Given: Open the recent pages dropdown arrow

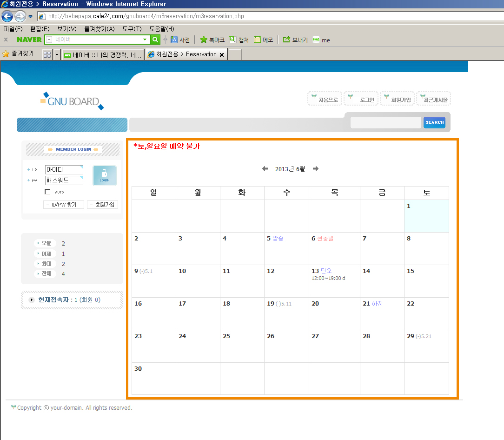Looking at the screenshot, I should tap(31, 16).
